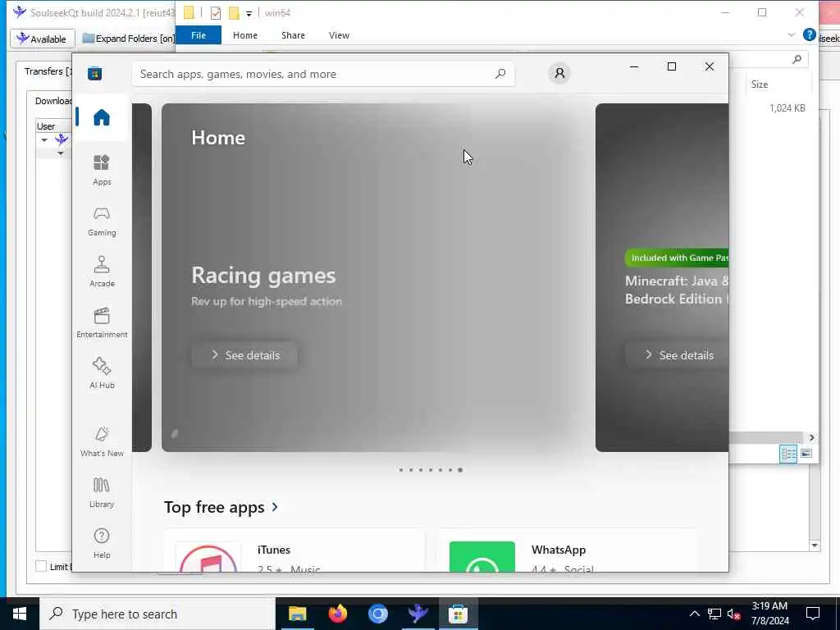Click the Microsoft Store logo icon
This screenshot has width=840, height=630.
[x=95, y=74]
